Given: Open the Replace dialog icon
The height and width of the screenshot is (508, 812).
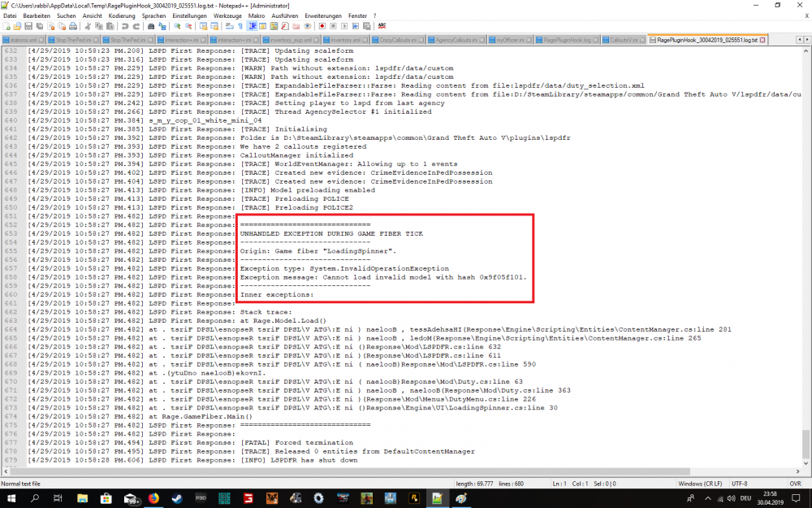Looking at the screenshot, I should coord(162,26).
